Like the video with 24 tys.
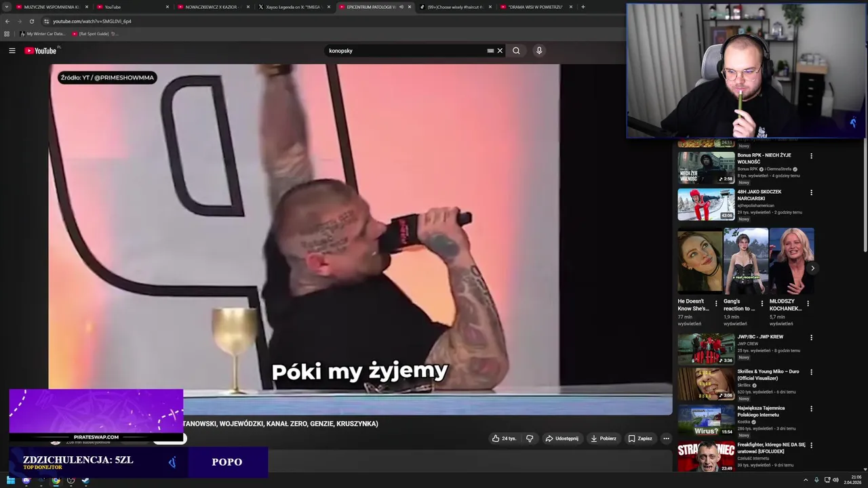868x488 pixels. [x=504, y=439]
